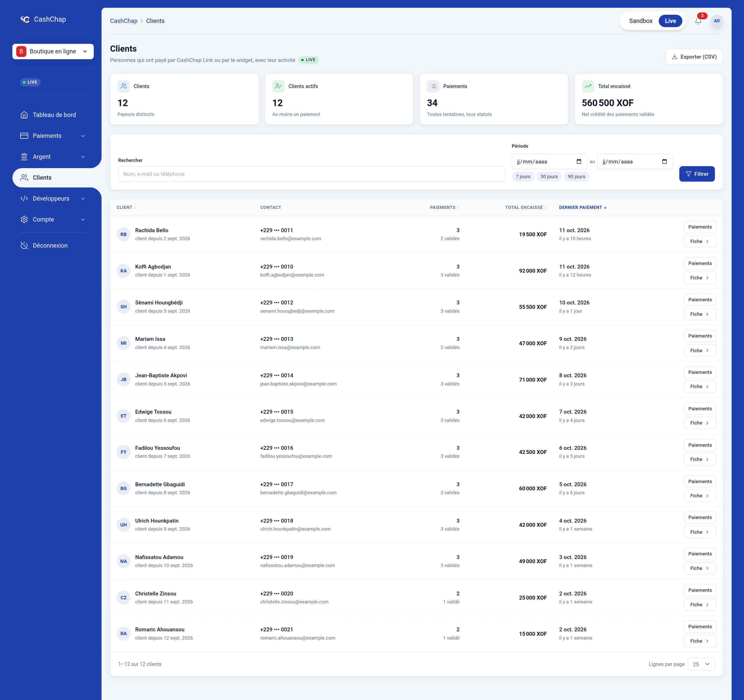Viewport: 744px width, 700px height.
Task: Click the period end date field
Action: point(635,162)
